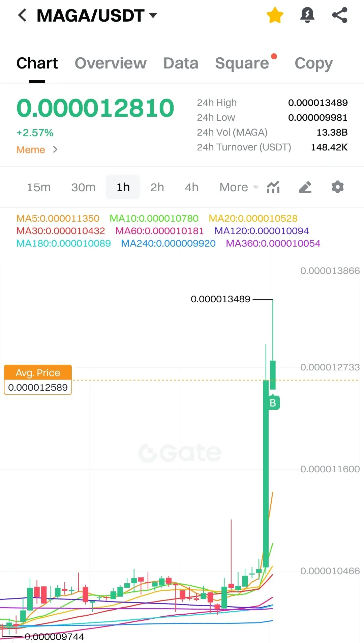
Task: Tap the MA180:0.000010089 indicator label
Action: [x=64, y=243]
